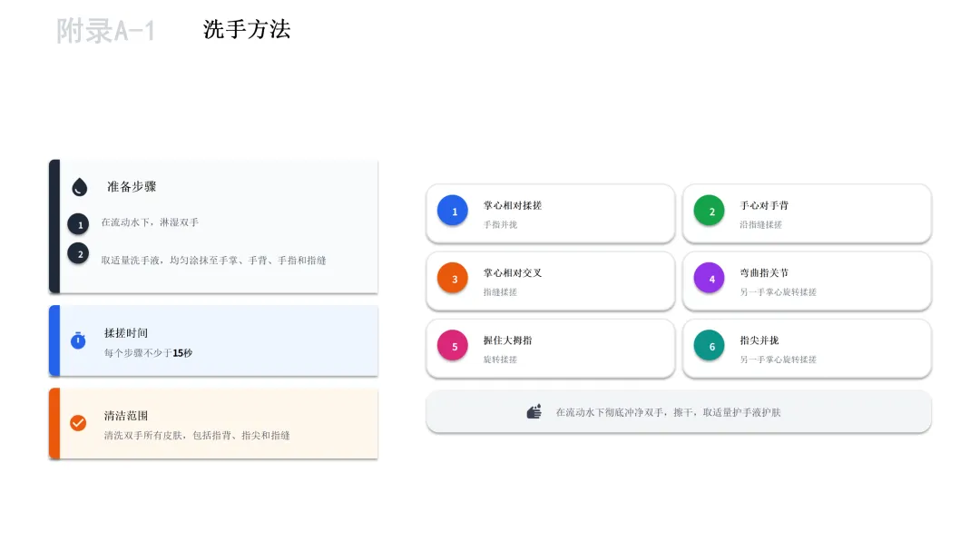Click the teal number 6 circle for 指尖并拢
This screenshot has height=552, width=980.
coord(710,346)
